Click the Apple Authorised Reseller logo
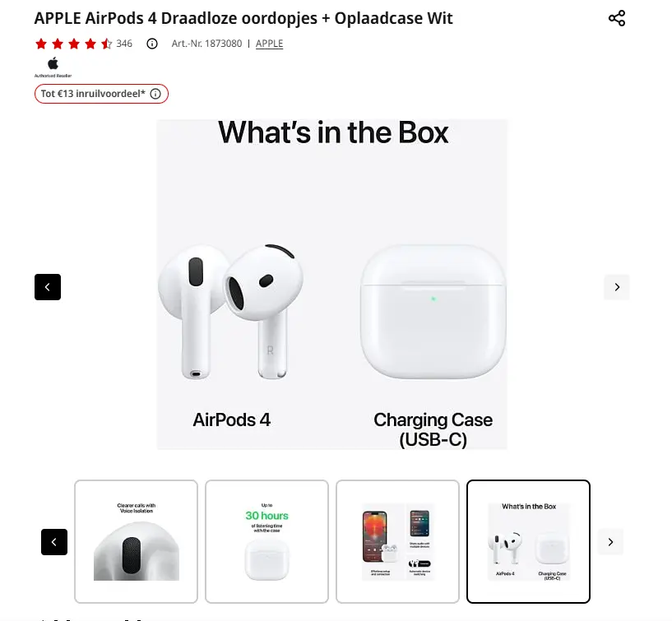The image size is (672, 621). point(53,67)
